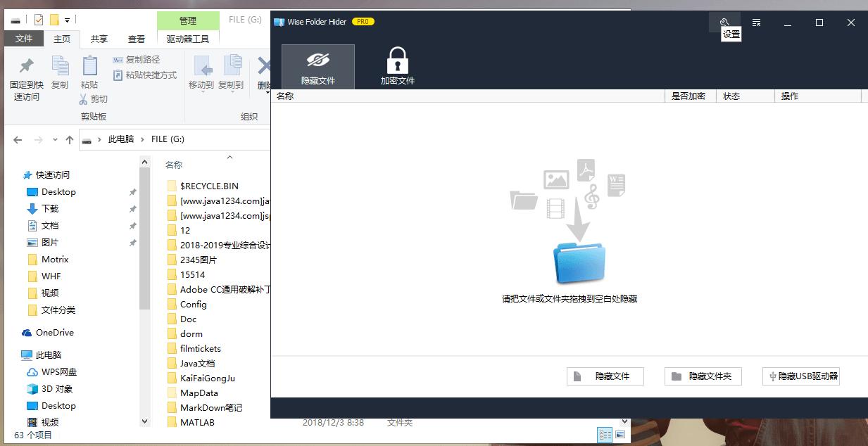
Task: Open quick access toolbar customize dropdown
Action: (x=67, y=20)
